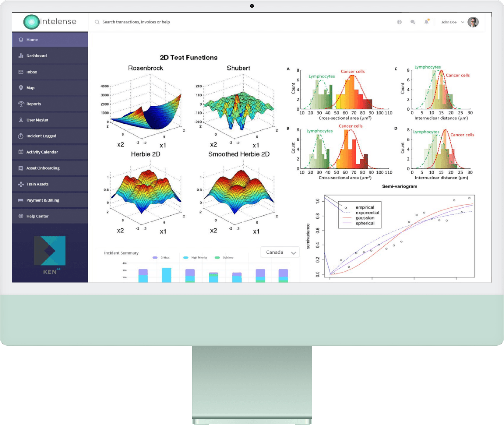Click the Intelense logo

(49, 22)
